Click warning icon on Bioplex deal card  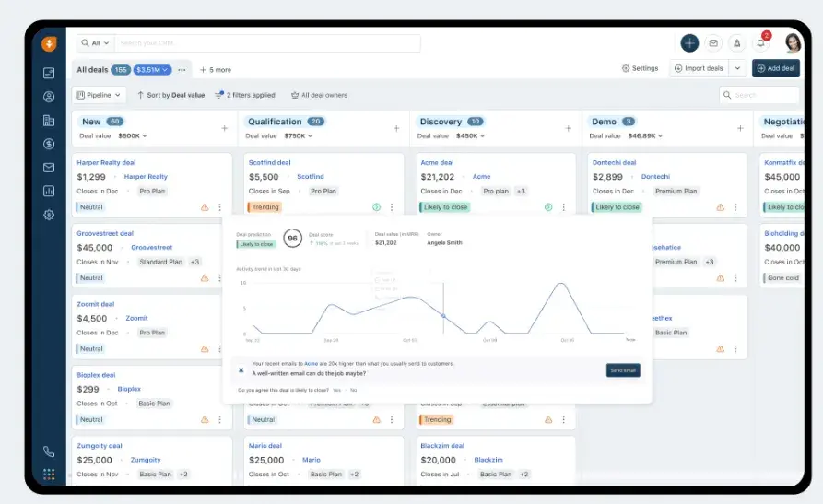[205, 419]
